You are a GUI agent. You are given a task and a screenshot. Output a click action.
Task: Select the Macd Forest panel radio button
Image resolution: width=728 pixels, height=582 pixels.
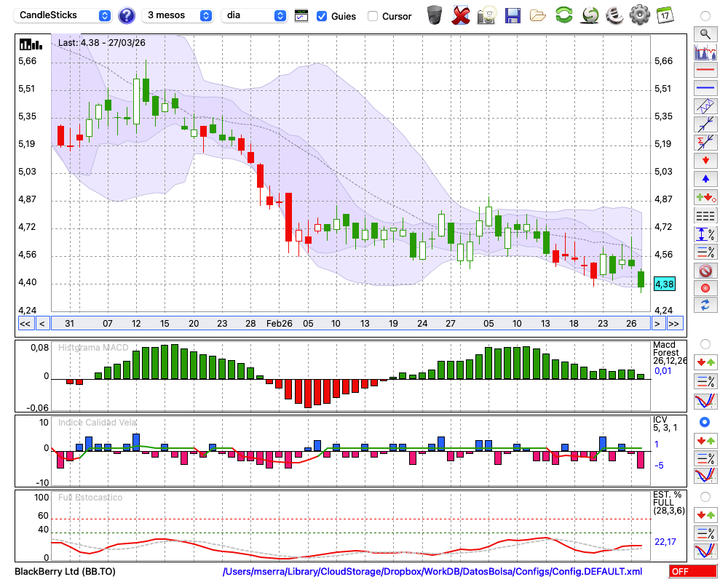(705, 344)
